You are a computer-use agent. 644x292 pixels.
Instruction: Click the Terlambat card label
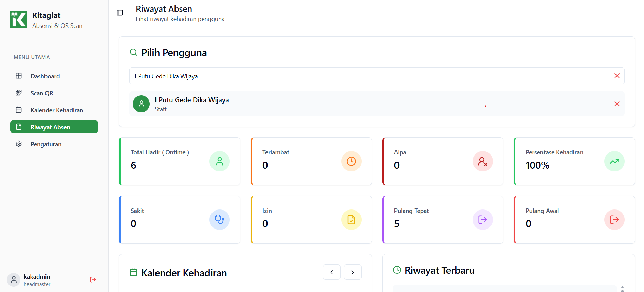(x=276, y=152)
